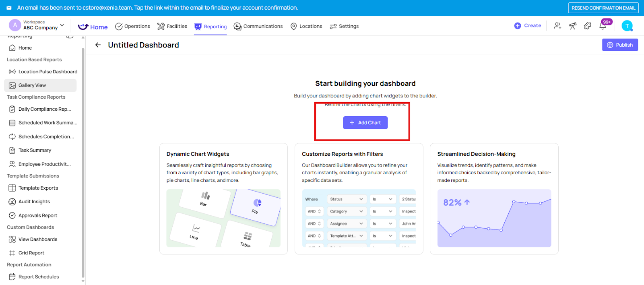Click the Add Chart button
This screenshot has height=285, width=644.
coord(365,123)
